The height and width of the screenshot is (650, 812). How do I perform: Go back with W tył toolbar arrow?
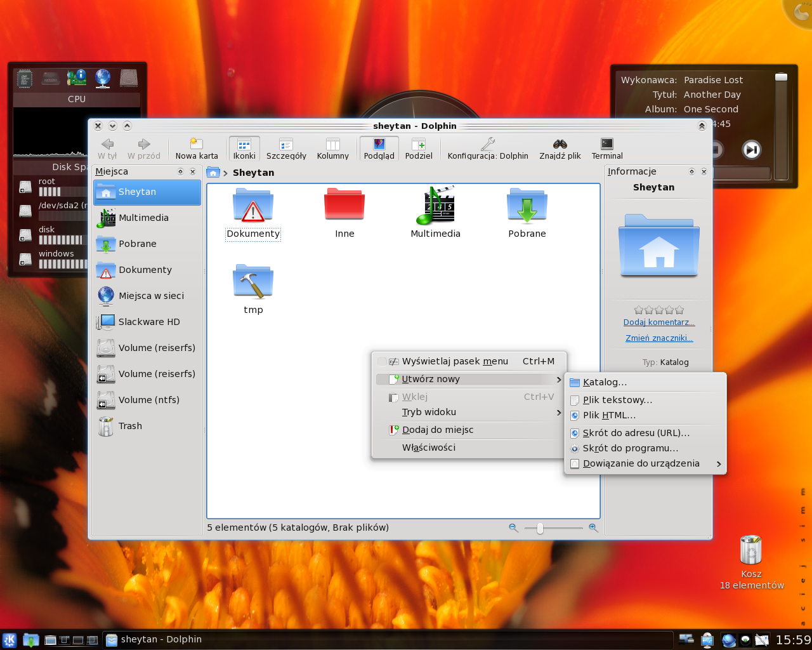point(107,149)
